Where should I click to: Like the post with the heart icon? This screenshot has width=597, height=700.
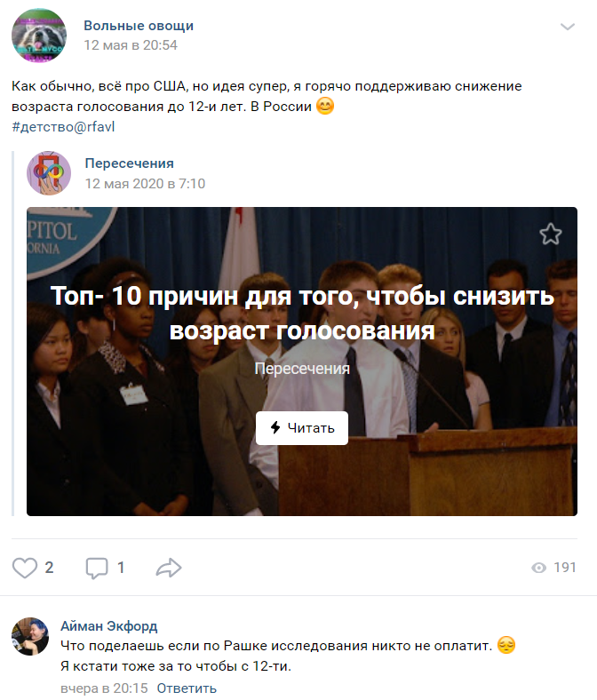pos(25,568)
